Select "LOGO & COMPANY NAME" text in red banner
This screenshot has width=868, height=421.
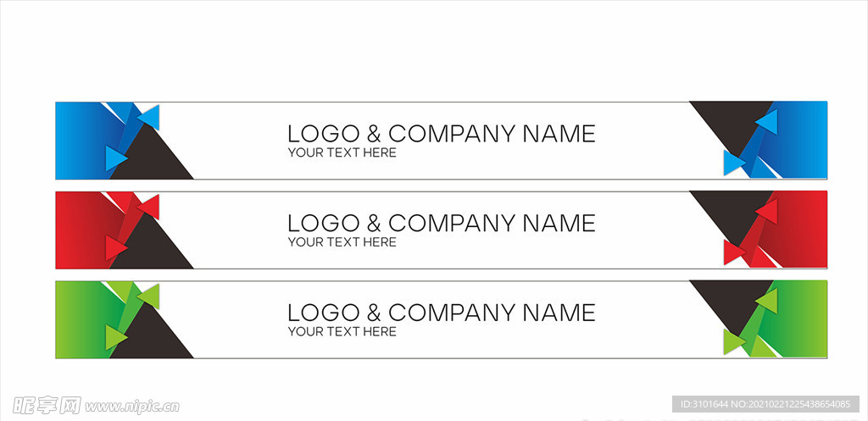pyautogui.click(x=441, y=224)
